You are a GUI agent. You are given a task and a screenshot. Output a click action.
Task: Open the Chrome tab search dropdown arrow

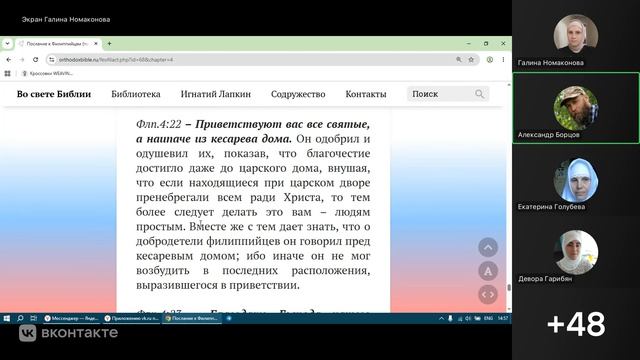point(7,43)
